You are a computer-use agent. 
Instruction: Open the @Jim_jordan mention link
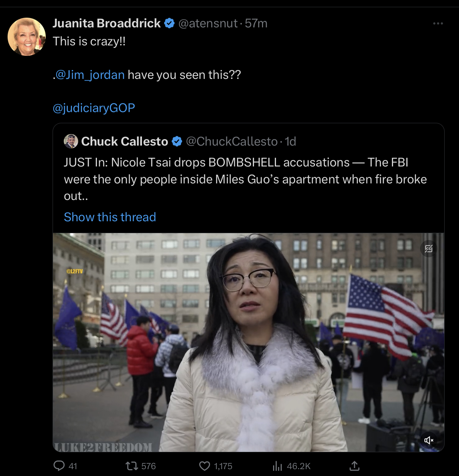click(x=90, y=75)
